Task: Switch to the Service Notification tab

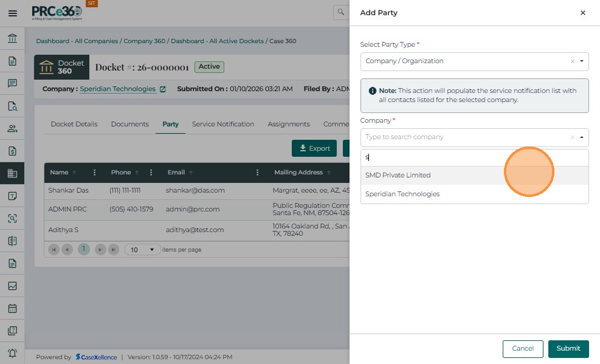Action: point(223,124)
